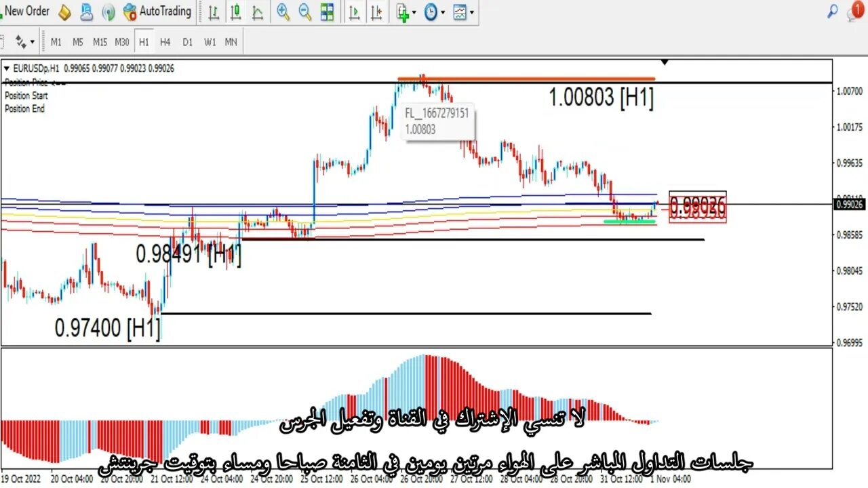Open the Signals broadcast icon
The height and width of the screenshot is (488, 868).
pyautogui.click(x=108, y=12)
